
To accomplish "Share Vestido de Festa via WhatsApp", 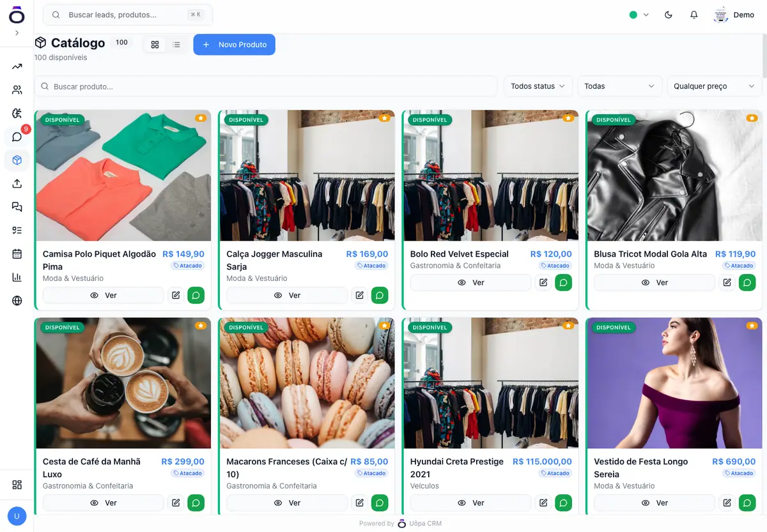I will (747, 503).
